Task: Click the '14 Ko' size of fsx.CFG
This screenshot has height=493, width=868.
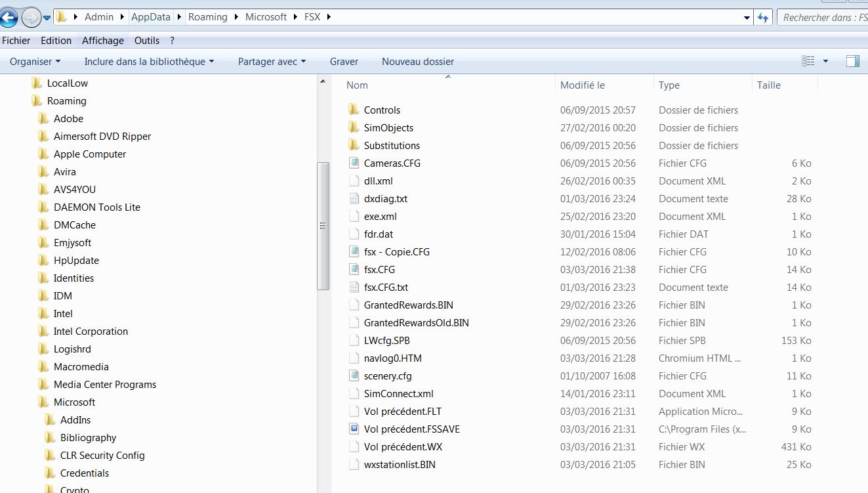Action: (x=799, y=269)
